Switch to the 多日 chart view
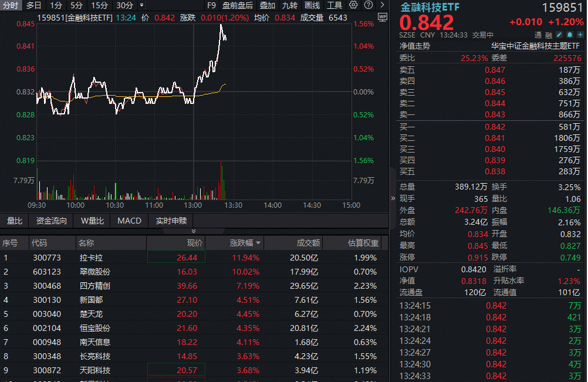The width and height of the screenshot is (588, 382). (34, 5)
